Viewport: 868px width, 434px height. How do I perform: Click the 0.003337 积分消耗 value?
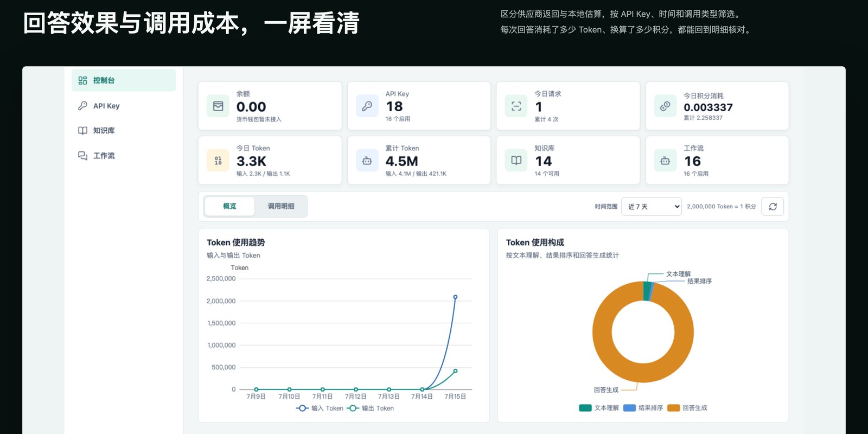[708, 107]
